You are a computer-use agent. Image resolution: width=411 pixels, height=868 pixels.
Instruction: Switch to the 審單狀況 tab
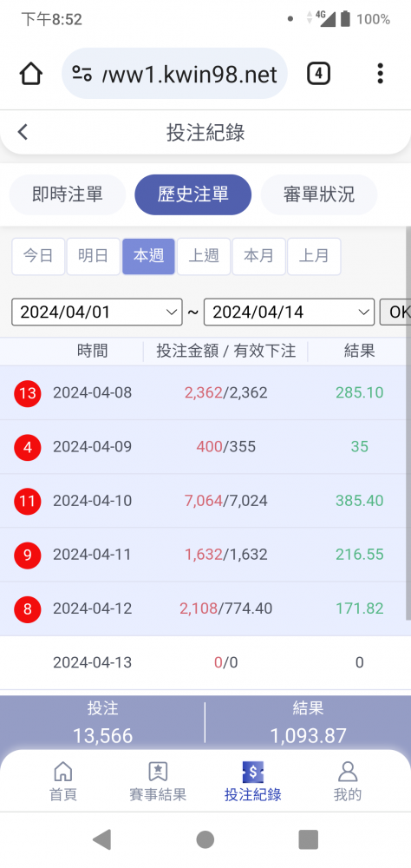[x=319, y=194]
